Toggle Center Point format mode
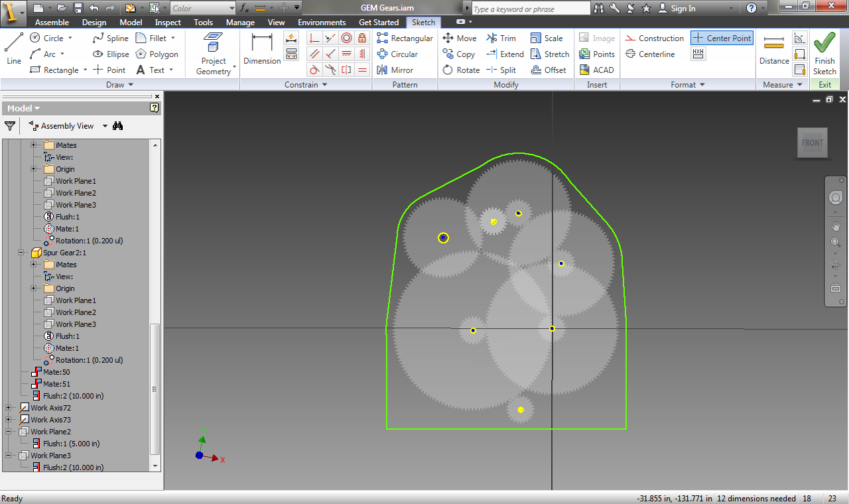The height and width of the screenshot is (504, 849). [x=722, y=38]
